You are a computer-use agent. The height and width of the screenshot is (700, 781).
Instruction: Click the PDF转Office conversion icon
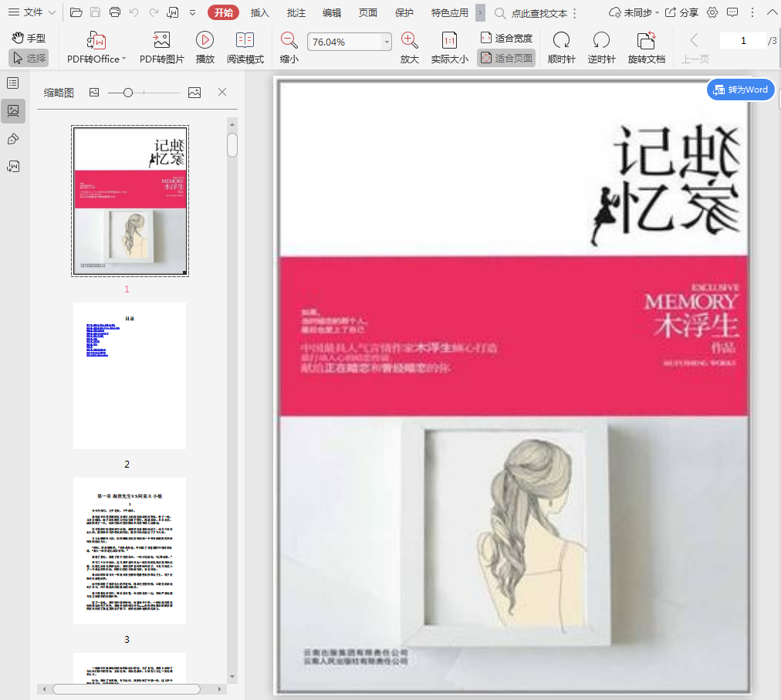coord(96,41)
